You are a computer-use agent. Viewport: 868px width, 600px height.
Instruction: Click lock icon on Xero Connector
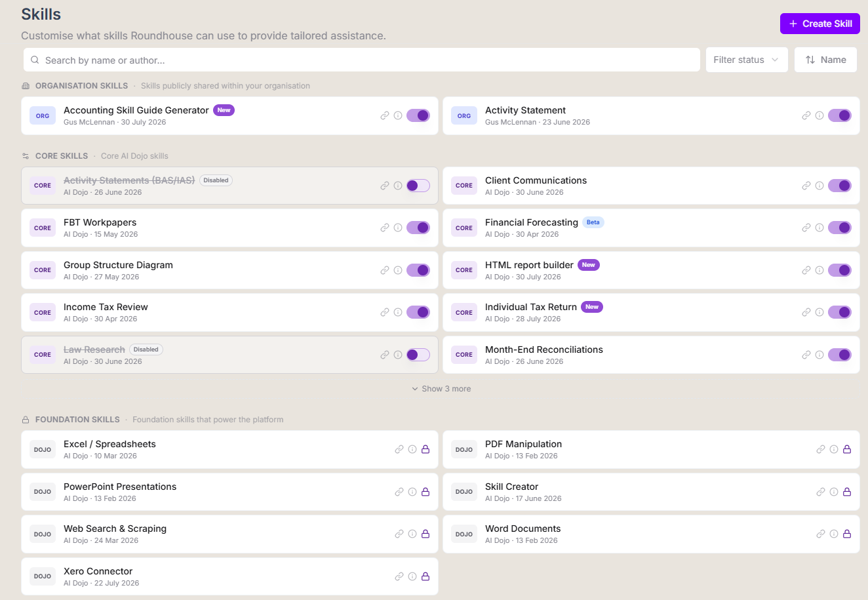425,576
